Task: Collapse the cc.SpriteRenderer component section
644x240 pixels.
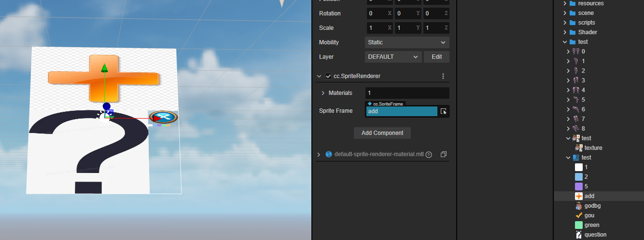Action: click(x=319, y=76)
